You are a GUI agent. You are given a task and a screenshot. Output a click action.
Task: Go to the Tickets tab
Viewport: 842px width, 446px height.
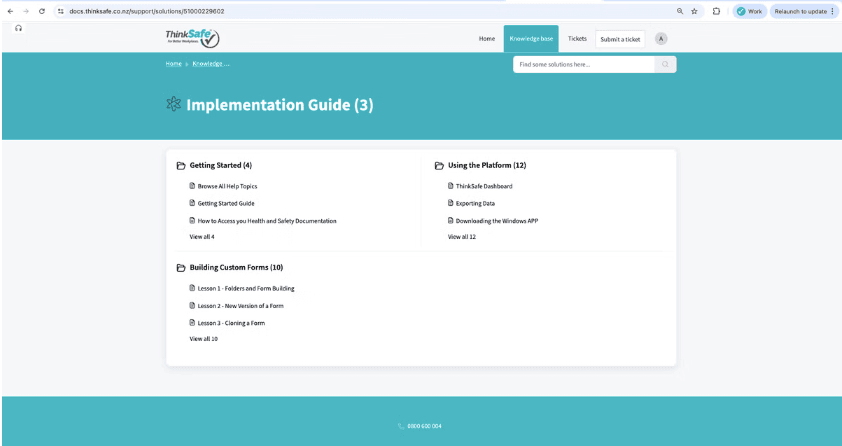tap(577, 38)
